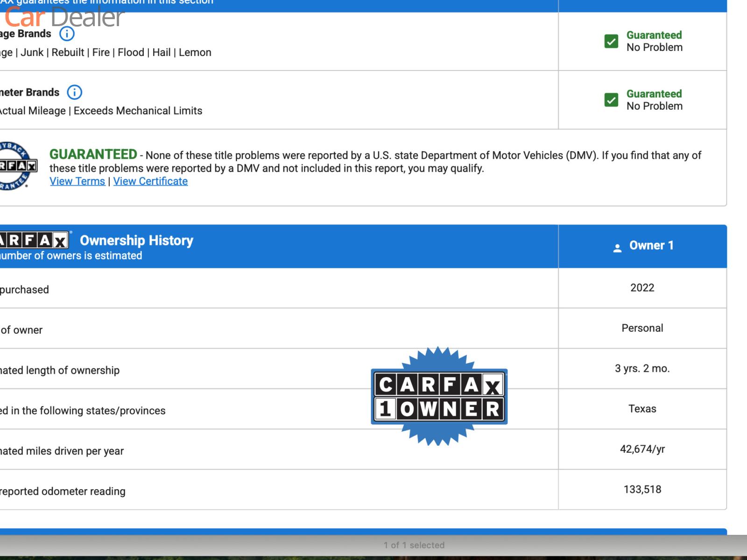747x560 pixels.
Task: Click the '1 of 1 selected' status bar
Action: click(x=414, y=545)
